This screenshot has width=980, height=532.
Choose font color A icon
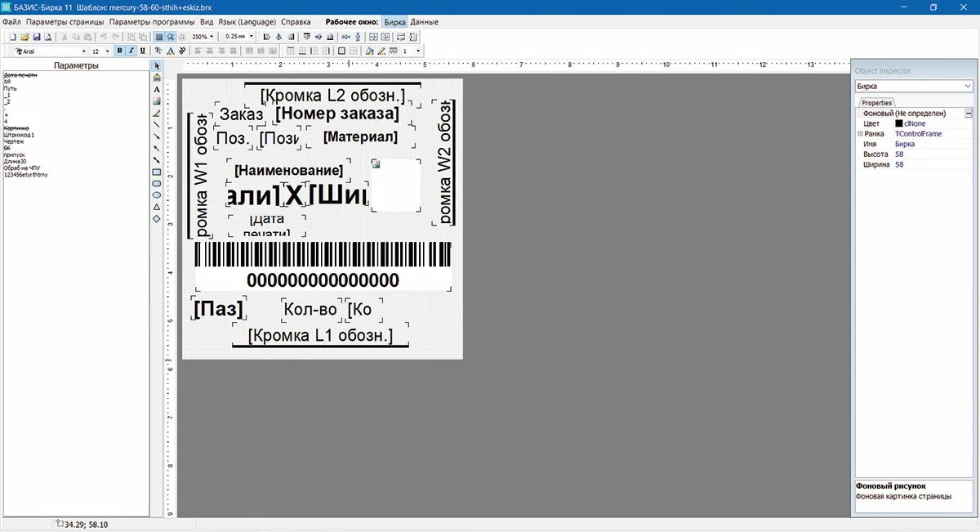point(171,51)
